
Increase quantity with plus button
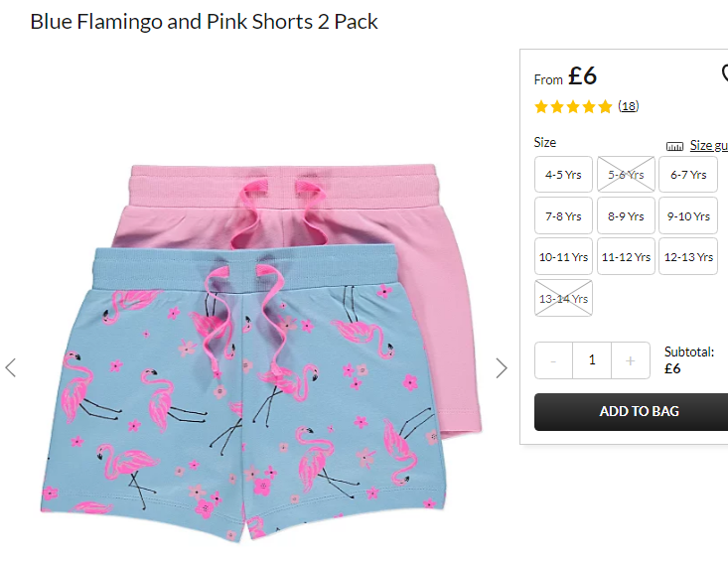(630, 360)
